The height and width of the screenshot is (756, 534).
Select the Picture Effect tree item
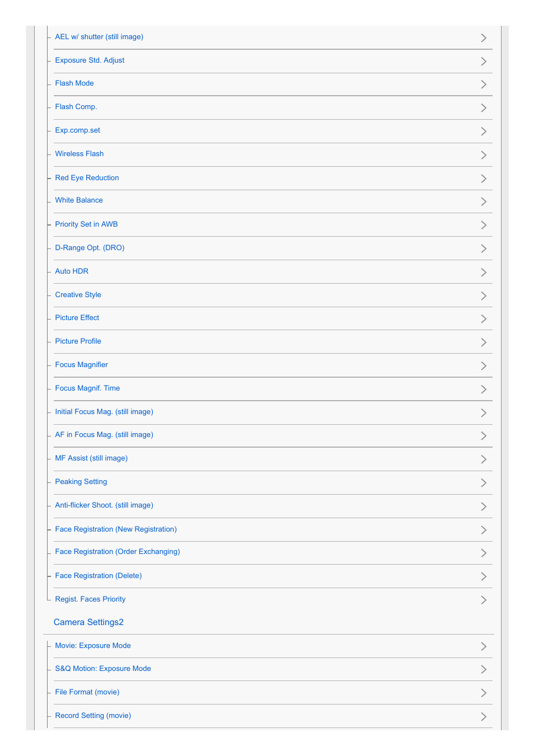click(x=77, y=318)
